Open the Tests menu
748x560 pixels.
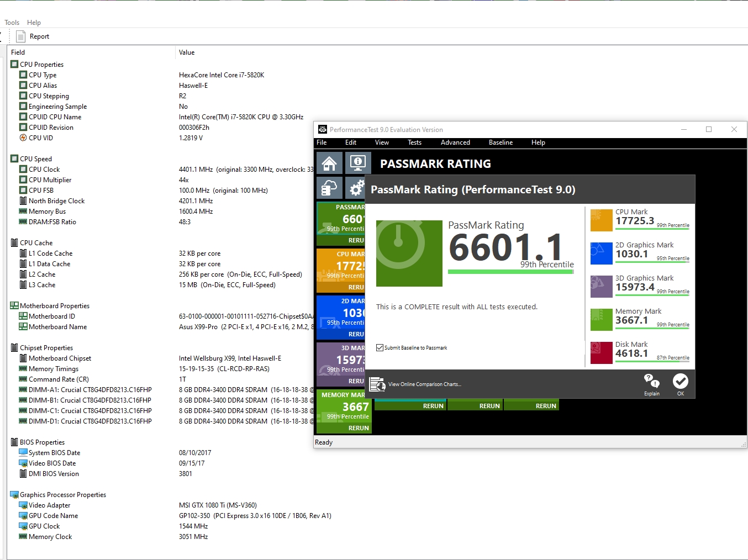414,142
